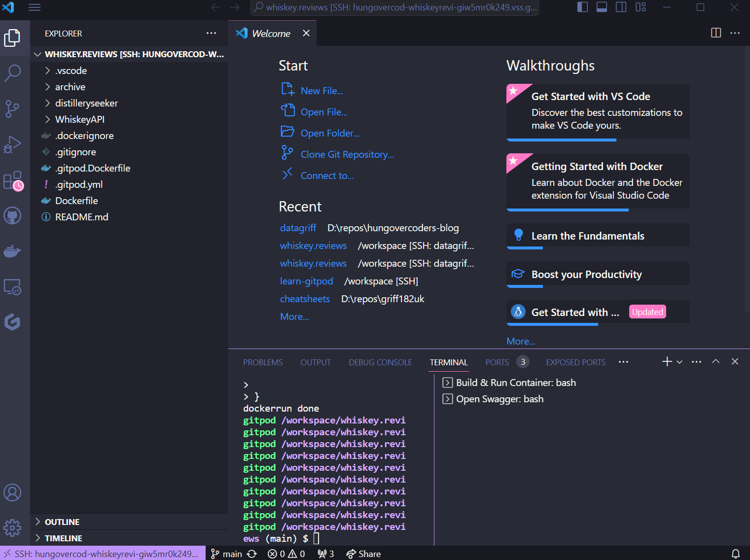
Task: Open the .gitpod.yml file
Action: pyautogui.click(x=129, y=184)
